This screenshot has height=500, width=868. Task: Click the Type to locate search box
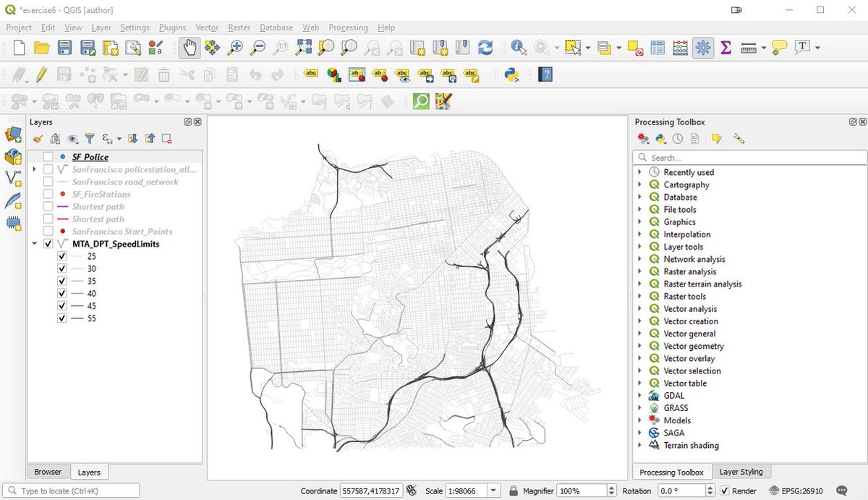tap(71, 491)
